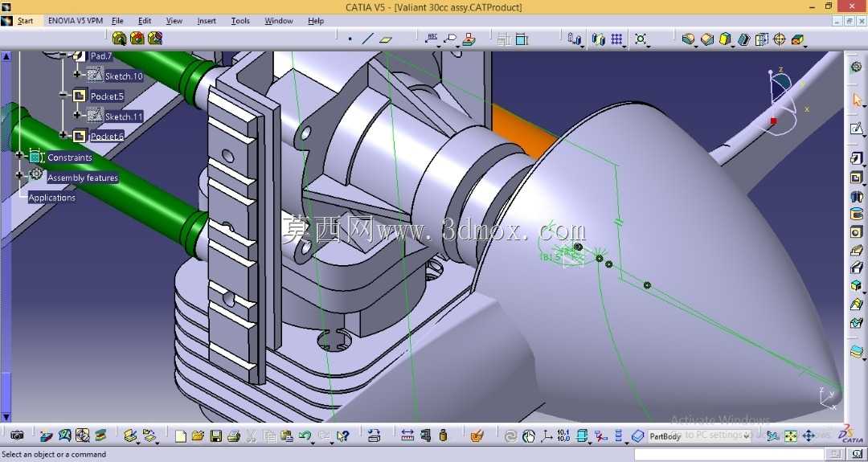This screenshot has height=462, width=868.
Task: Click the Print icon
Action: click(x=233, y=436)
